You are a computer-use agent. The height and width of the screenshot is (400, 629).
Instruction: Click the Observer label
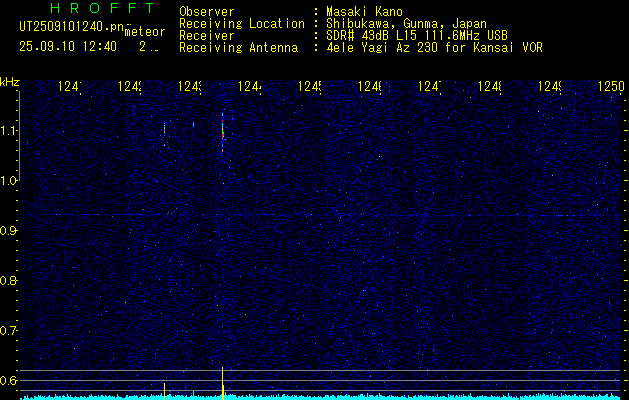pos(207,11)
